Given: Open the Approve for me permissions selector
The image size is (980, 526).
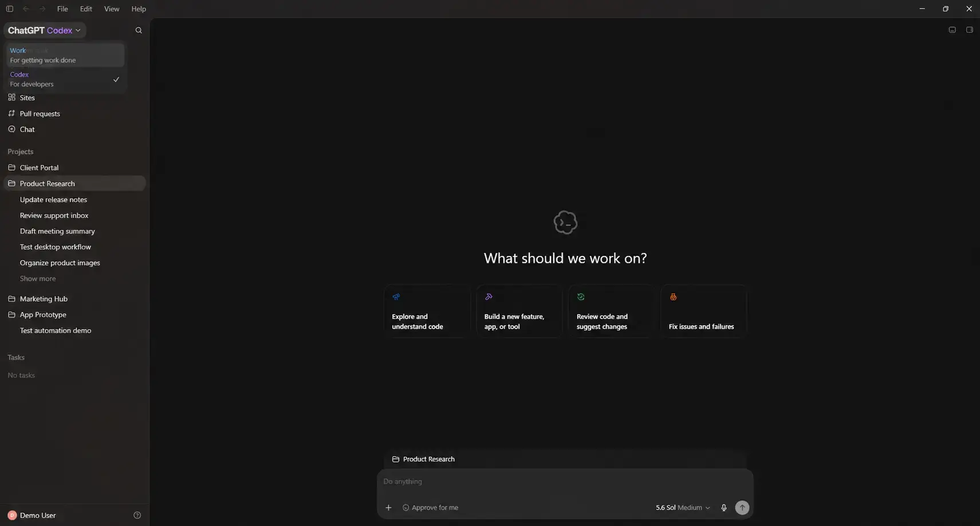Looking at the screenshot, I should [x=430, y=508].
